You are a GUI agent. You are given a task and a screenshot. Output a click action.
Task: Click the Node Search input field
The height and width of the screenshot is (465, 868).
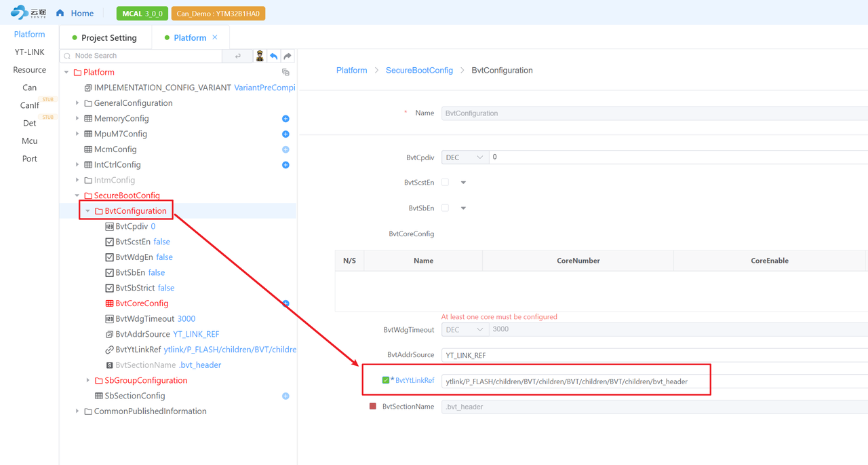(142, 56)
